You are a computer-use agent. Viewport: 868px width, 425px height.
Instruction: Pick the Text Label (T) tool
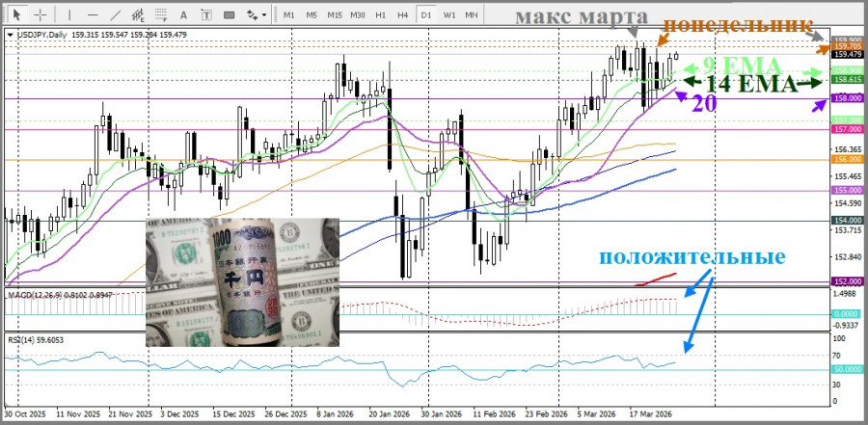coord(206,15)
